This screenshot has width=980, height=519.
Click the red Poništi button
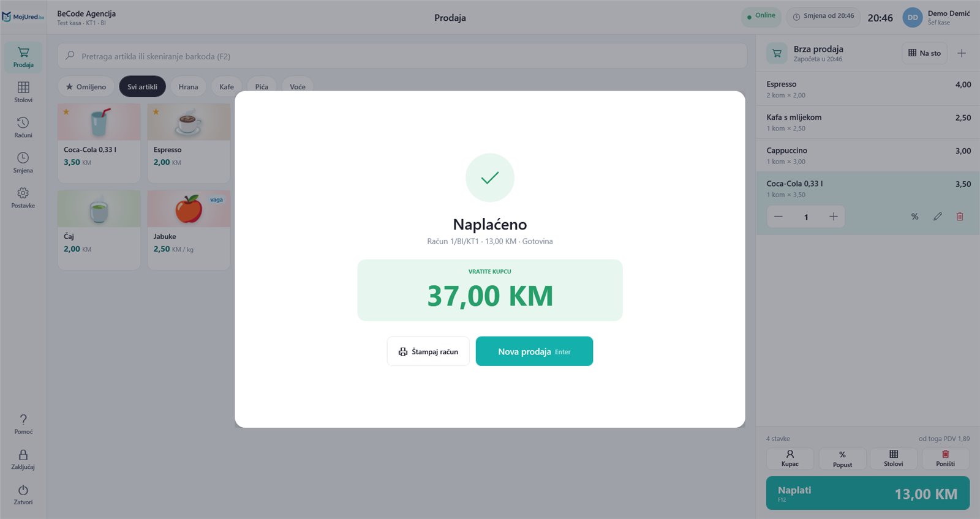coord(946,458)
